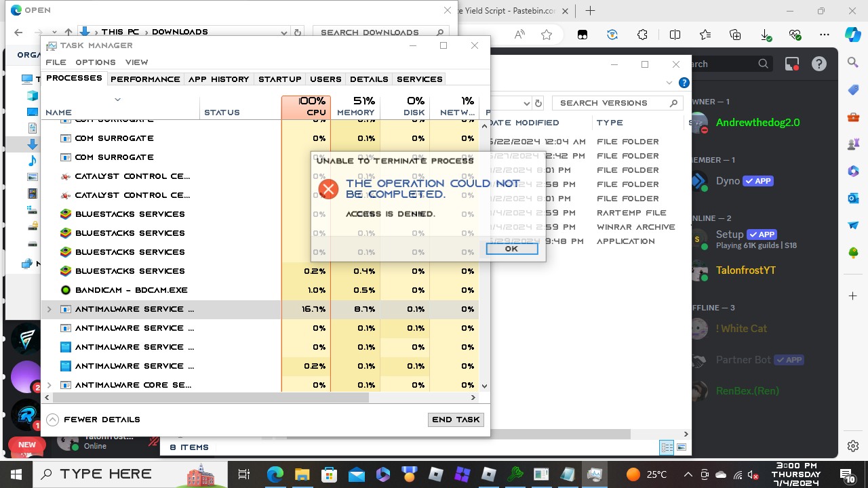
Task: Click plus to customize Edge sidebar
Action: (x=853, y=296)
